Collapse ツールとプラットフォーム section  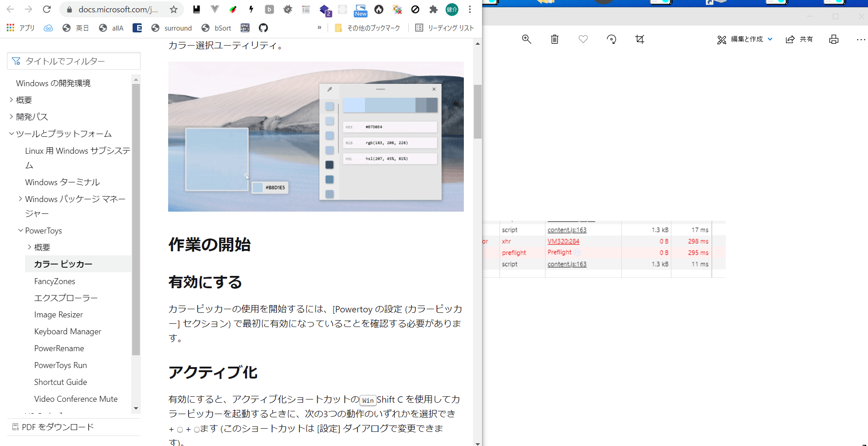(x=11, y=134)
